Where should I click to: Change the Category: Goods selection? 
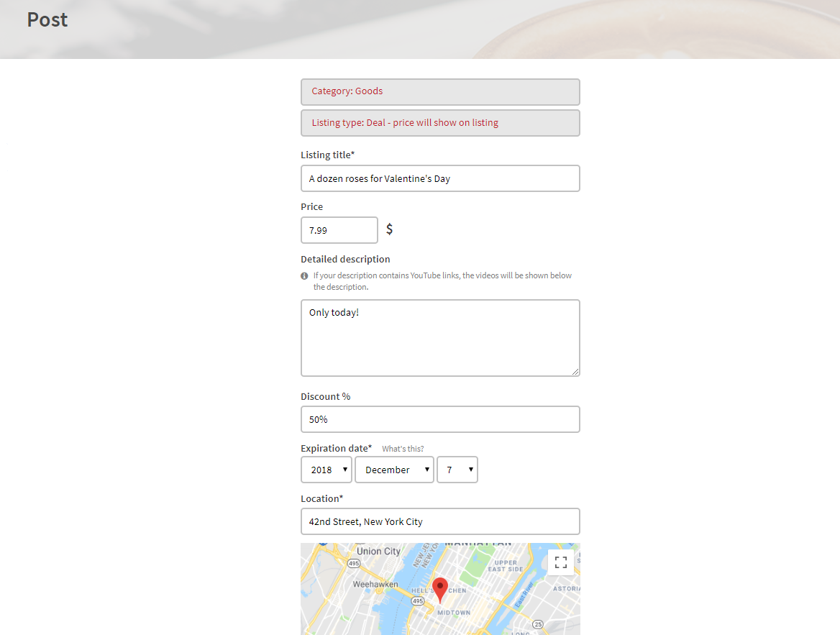point(440,91)
